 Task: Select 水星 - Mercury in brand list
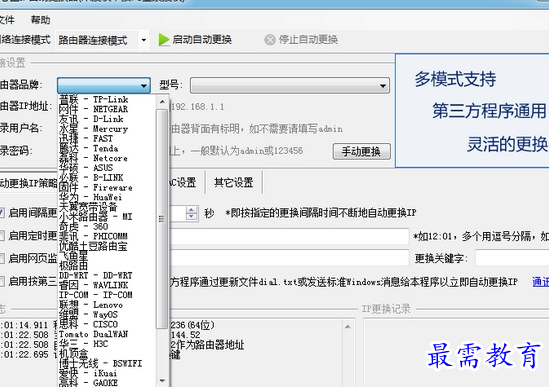click(106, 129)
